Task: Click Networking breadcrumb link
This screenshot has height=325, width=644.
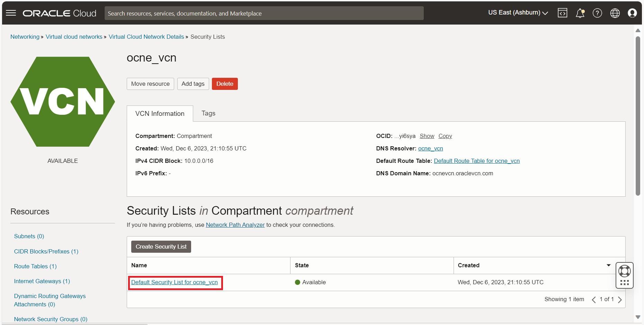Action: coord(25,37)
